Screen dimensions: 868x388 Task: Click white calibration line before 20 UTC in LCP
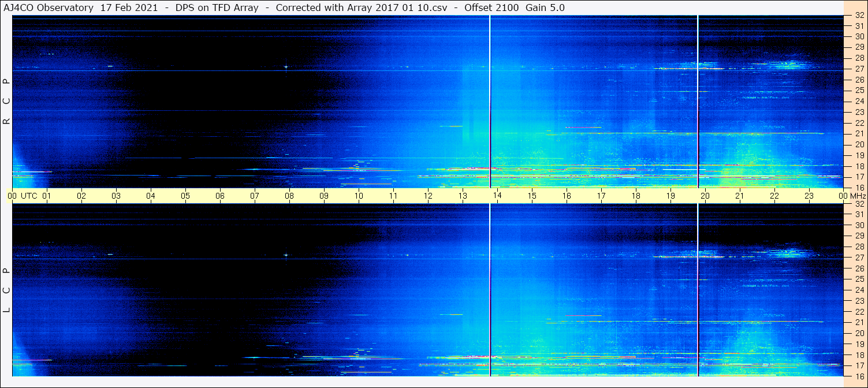698,290
